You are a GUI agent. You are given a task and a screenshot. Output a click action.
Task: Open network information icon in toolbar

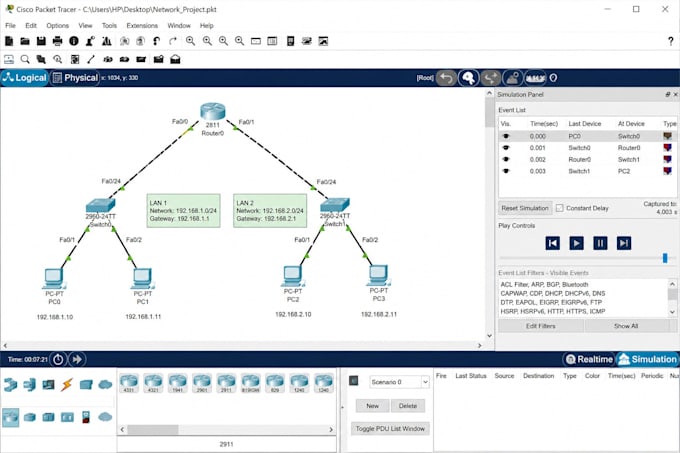pyautogui.click(x=74, y=41)
